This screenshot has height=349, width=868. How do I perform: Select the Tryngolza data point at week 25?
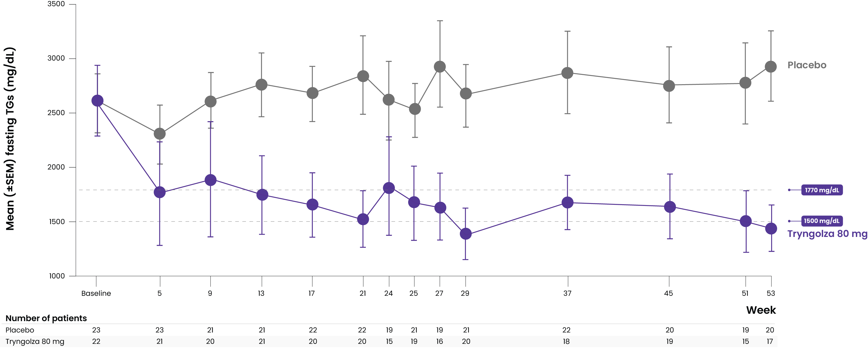tap(414, 203)
